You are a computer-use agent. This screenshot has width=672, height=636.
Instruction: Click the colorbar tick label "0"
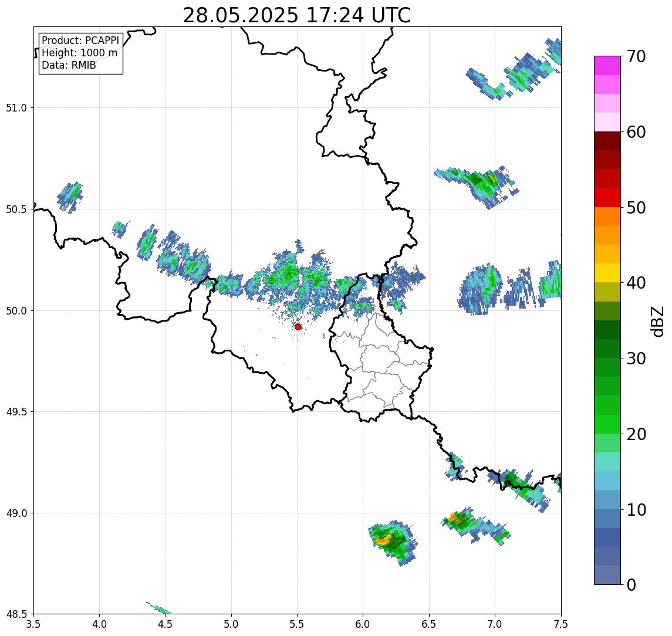coord(632,584)
